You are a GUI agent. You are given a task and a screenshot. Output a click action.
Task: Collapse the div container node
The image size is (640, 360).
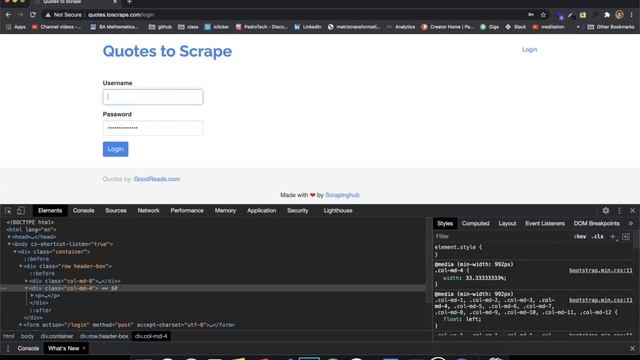coord(15,252)
